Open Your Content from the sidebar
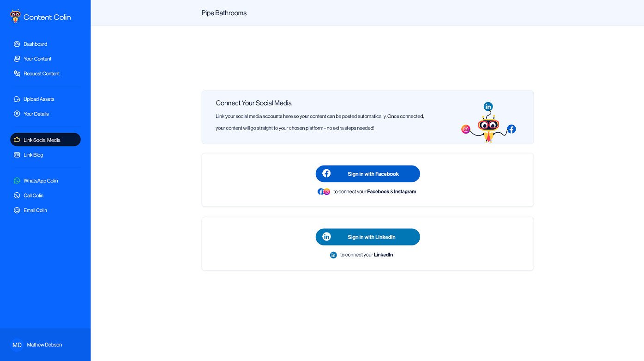 37,59
